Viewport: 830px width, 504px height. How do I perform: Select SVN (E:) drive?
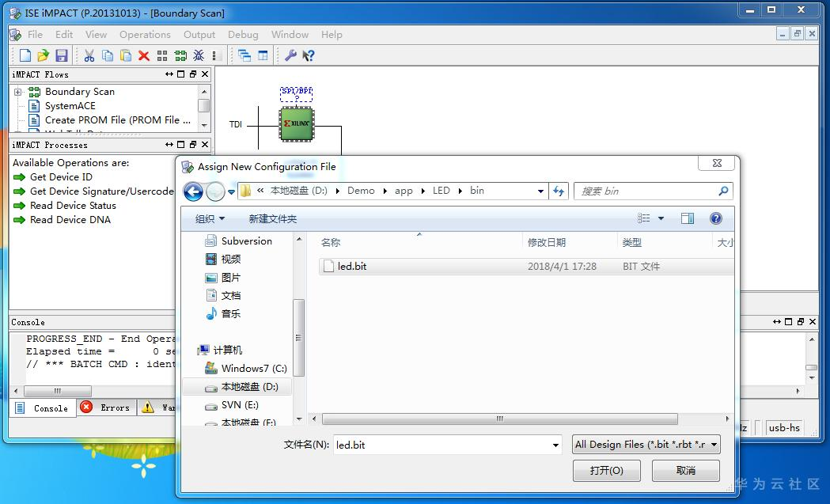232,405
